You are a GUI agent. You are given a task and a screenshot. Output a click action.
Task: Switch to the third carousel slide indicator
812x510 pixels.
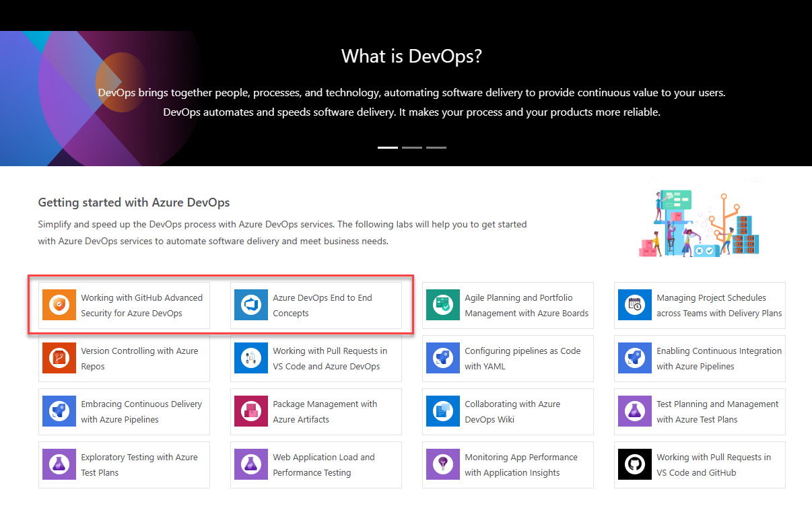pyautogui.click(x=436, y=147)
